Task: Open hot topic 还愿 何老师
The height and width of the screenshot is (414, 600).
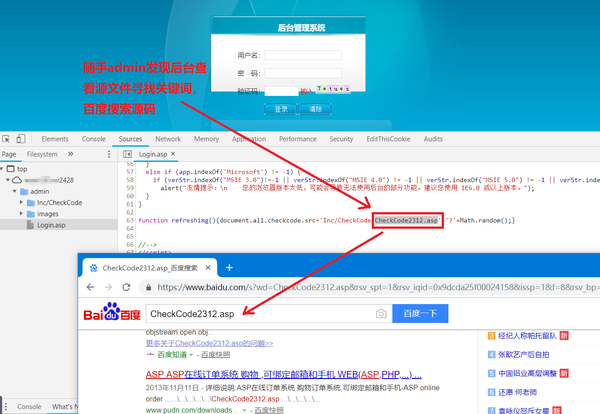Action: (x=517, y=392)
